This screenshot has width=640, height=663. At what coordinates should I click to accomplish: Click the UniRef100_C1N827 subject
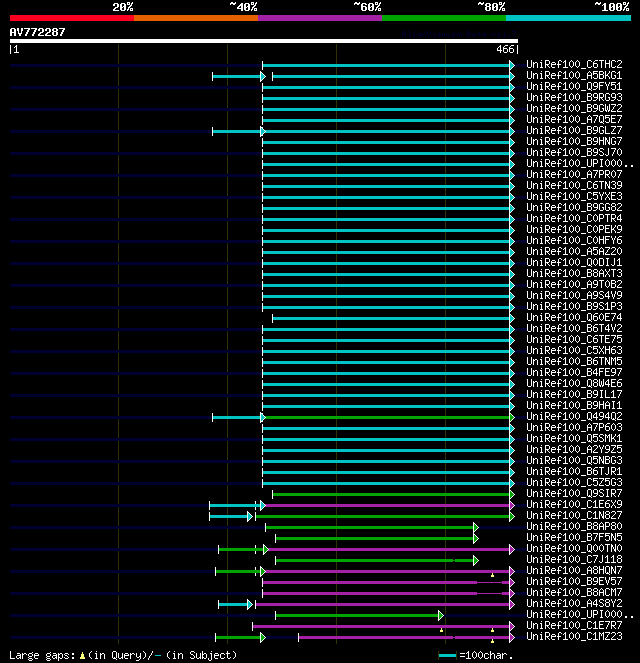click(x=574, y=515)
